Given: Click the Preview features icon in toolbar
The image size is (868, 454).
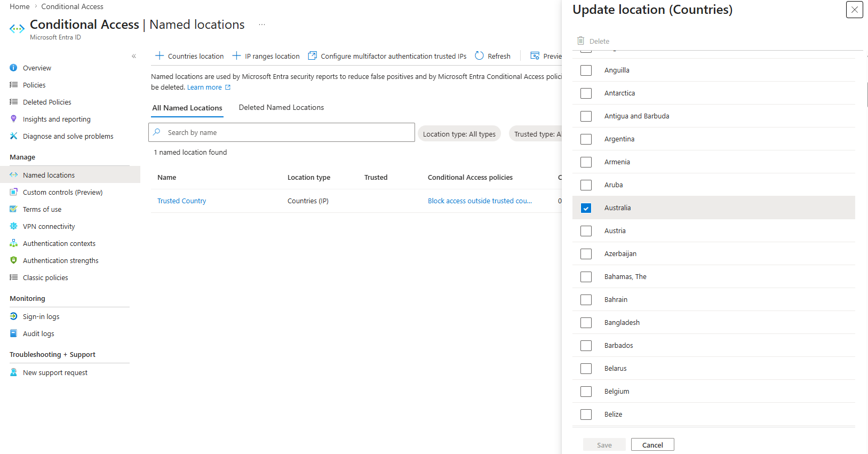Looking at the screenshot, I should click(535, 55).
